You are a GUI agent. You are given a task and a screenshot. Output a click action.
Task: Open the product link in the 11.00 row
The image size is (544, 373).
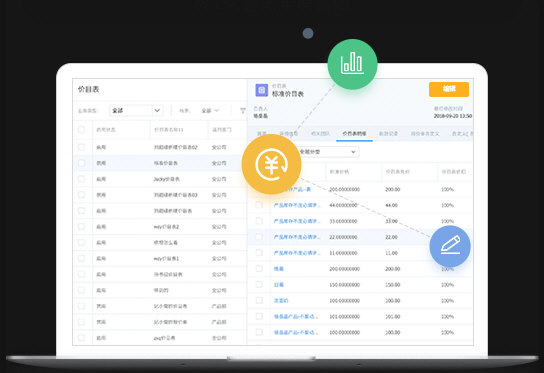tap(297, 253)
